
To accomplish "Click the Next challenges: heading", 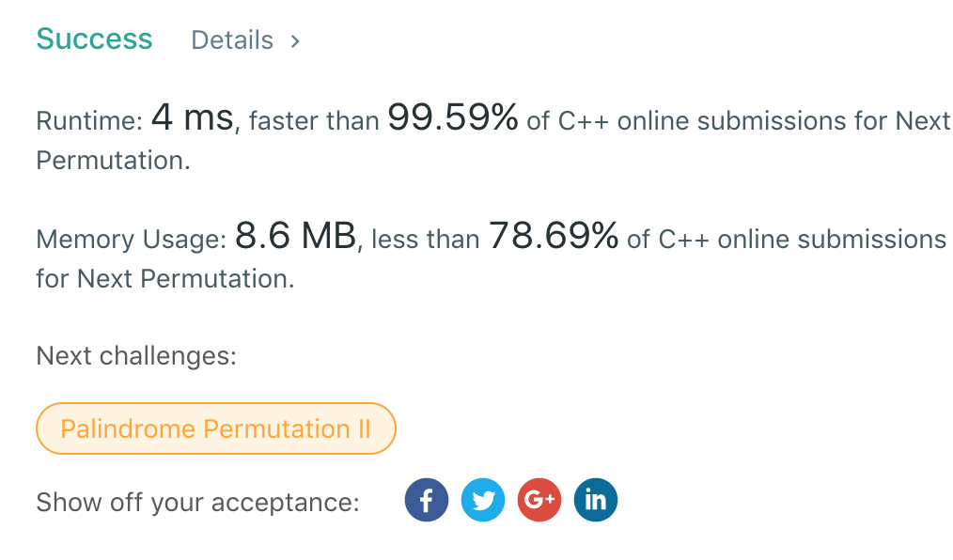I will [x=136, y=356].
